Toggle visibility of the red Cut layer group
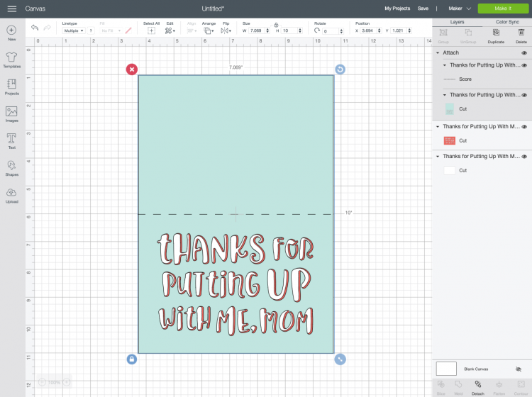The image size is (532, 397). coord(524,127)
